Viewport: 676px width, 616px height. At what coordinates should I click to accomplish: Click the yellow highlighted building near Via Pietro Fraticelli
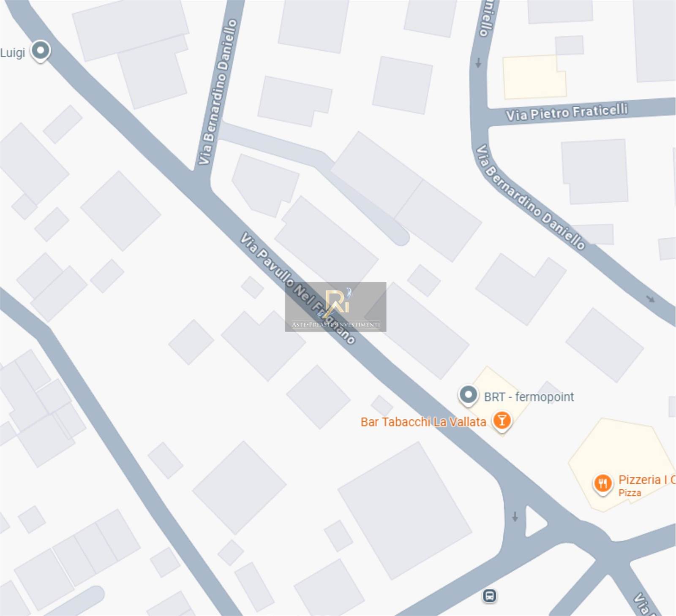point(534,77)
